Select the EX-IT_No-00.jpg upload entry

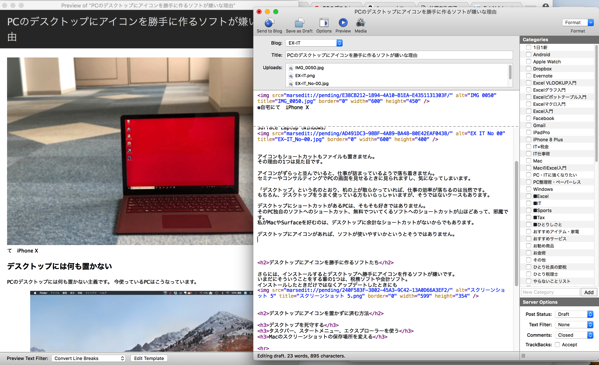click(x=309, y=83)
